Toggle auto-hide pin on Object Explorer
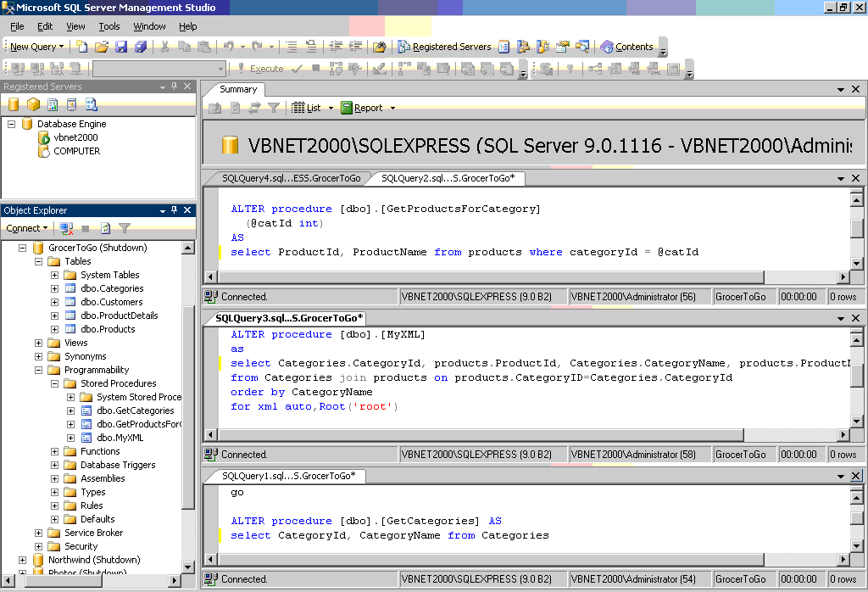The width and height of the screenshot is (868, 592). point(175,210)
